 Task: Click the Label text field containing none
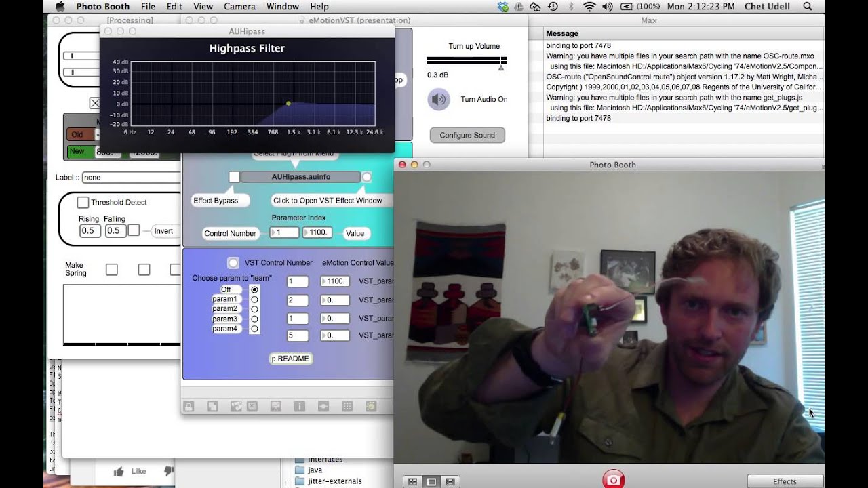click(131, 178)
